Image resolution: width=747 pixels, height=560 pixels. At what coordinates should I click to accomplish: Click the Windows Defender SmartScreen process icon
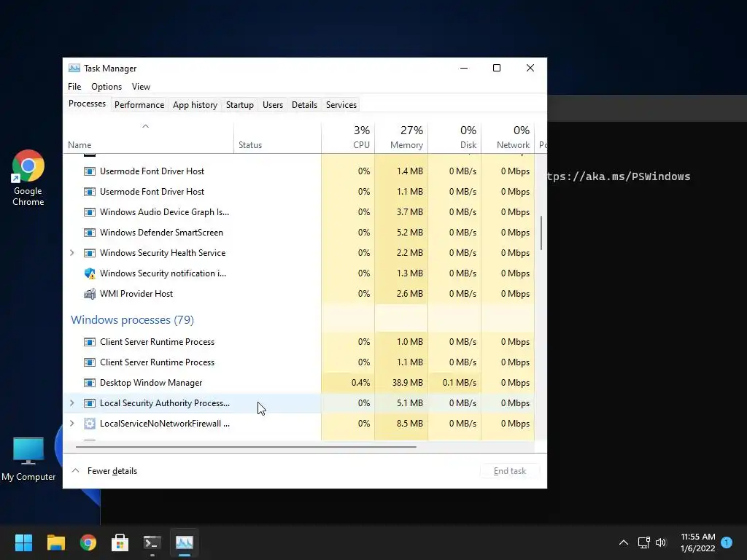90,233
